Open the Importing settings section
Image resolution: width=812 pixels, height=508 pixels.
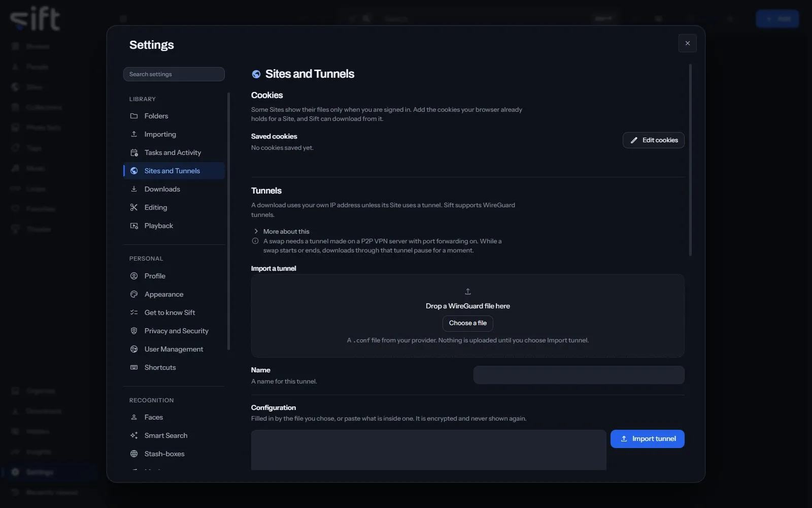(x=174, y=134)
